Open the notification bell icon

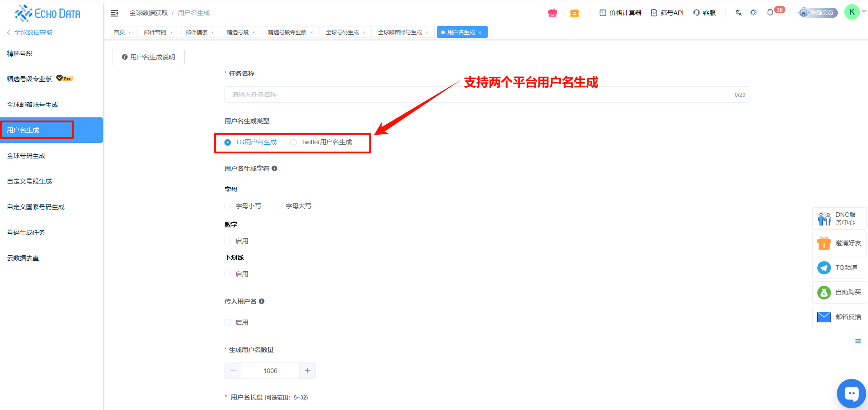[x=770, y=12]
